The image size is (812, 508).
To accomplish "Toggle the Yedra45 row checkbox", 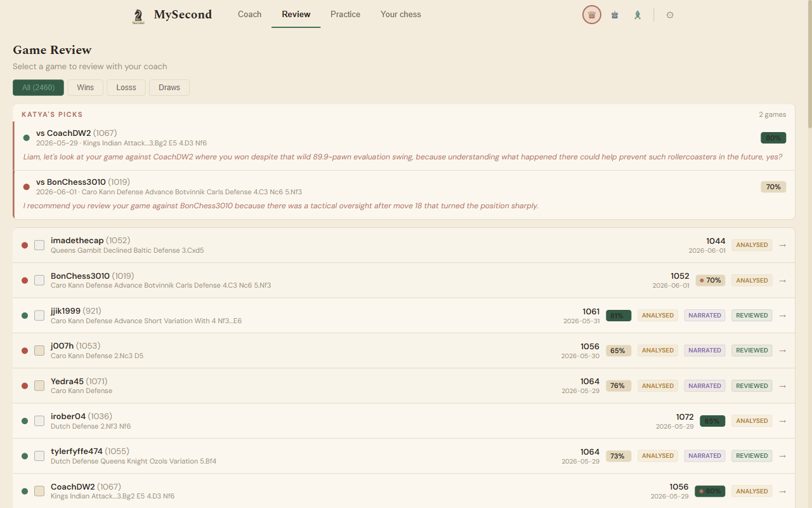I will [x=39, y=385].
